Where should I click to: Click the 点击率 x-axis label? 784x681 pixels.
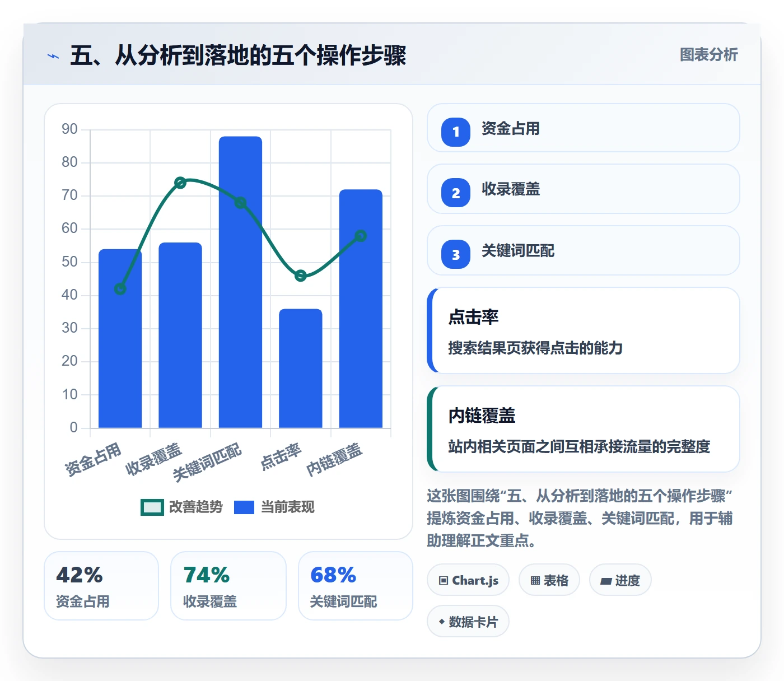coord(281,457)
